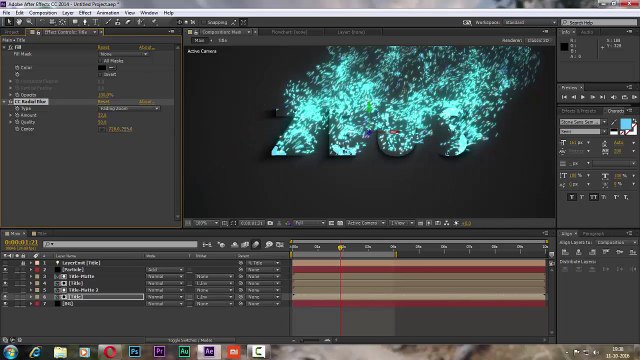Select the Rotation tool
The width and height of the screenshot is (640, 360).
42,22
